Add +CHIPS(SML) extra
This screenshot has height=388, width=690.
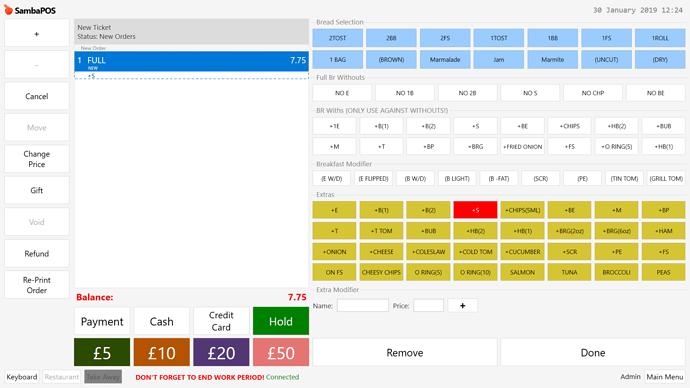click(522, 210)
